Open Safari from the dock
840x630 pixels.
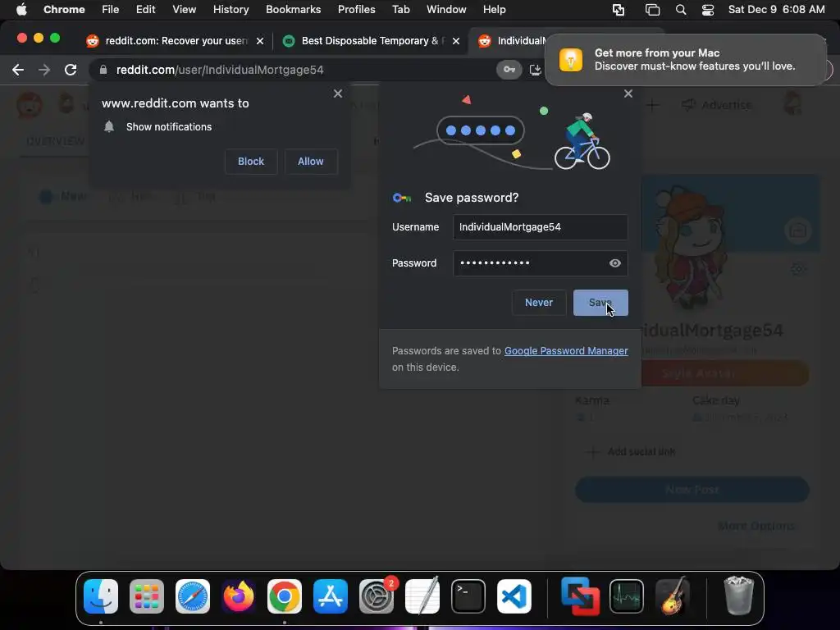(x=193, y=596)
